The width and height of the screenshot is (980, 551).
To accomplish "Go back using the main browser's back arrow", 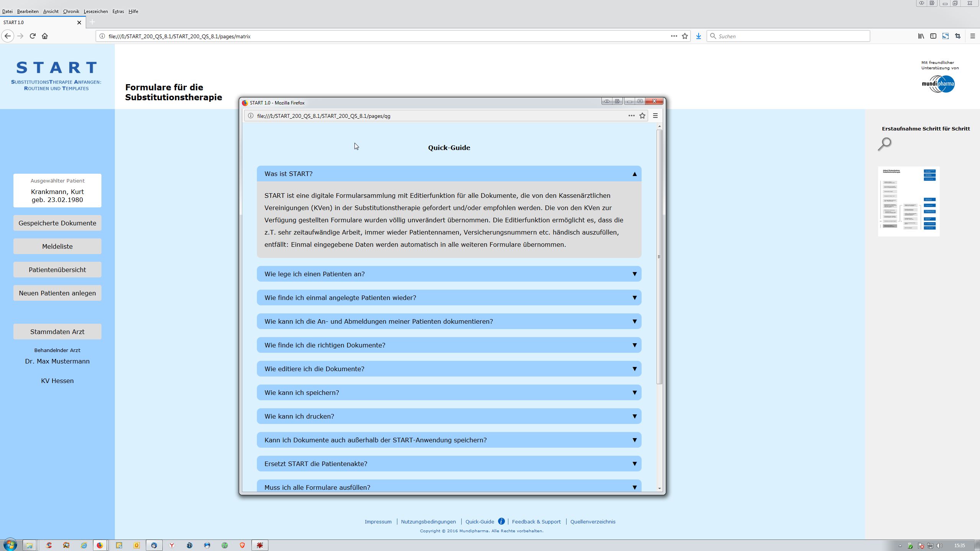I will tap(8, 36).
